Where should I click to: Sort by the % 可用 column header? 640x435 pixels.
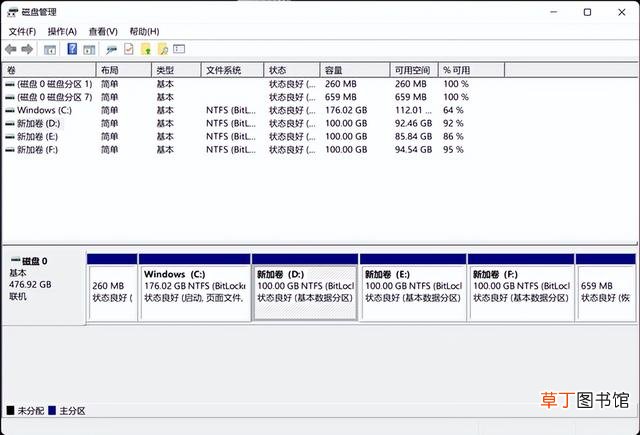click(472, 70)
